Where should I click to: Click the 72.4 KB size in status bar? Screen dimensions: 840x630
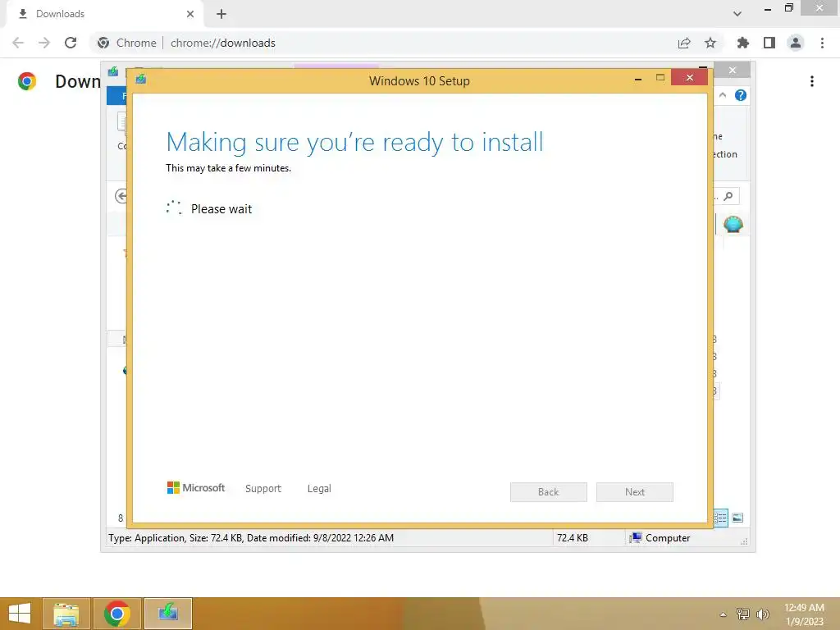572,538
